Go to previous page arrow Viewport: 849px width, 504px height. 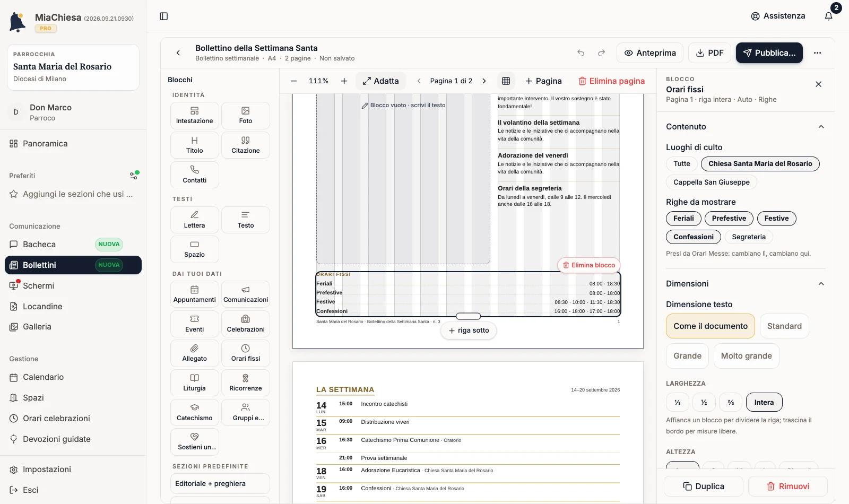coord(419,81)
